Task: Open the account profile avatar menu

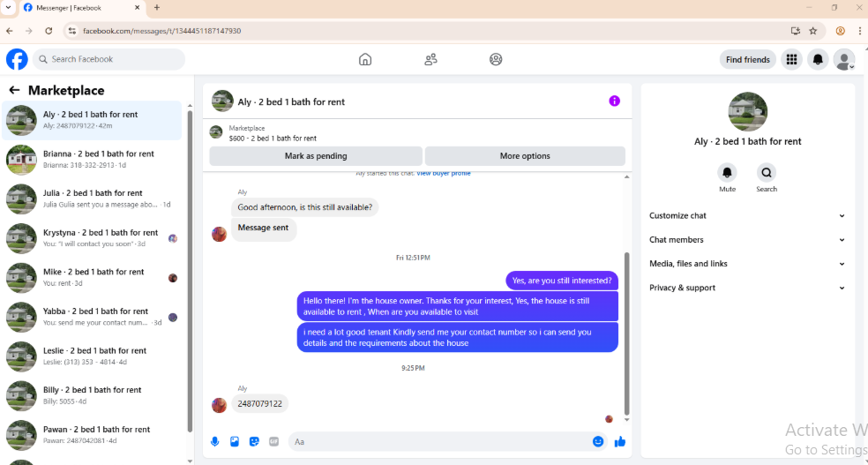Action: 843,59
